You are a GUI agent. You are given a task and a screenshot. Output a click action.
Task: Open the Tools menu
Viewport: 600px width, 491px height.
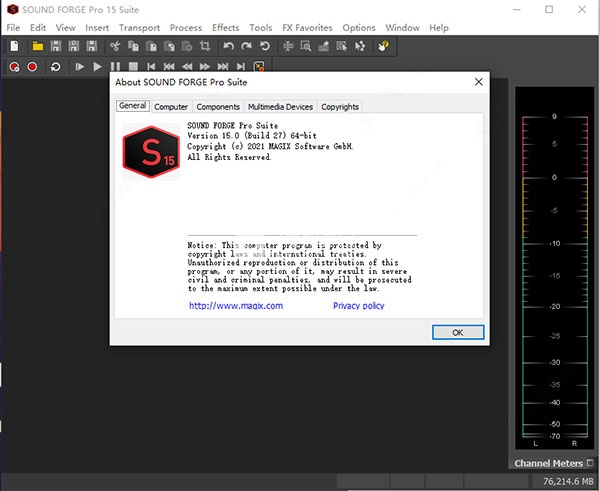[x=261, y=28]
